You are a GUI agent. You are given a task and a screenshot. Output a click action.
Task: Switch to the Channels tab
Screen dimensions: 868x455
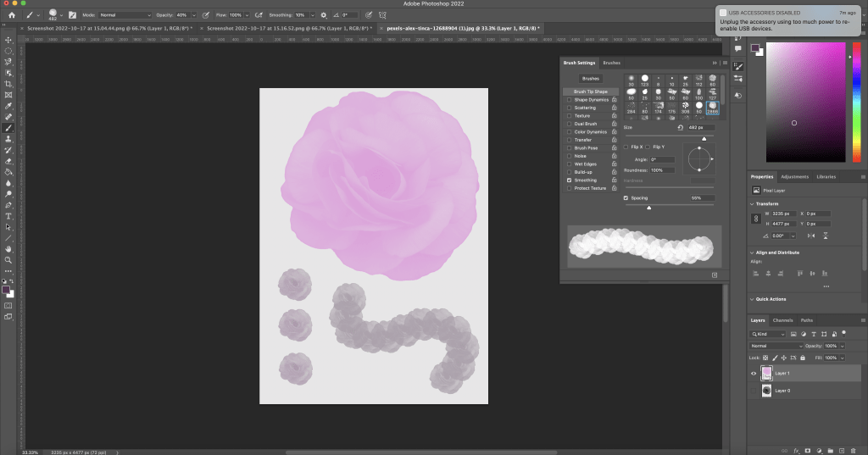coord(782,320)
